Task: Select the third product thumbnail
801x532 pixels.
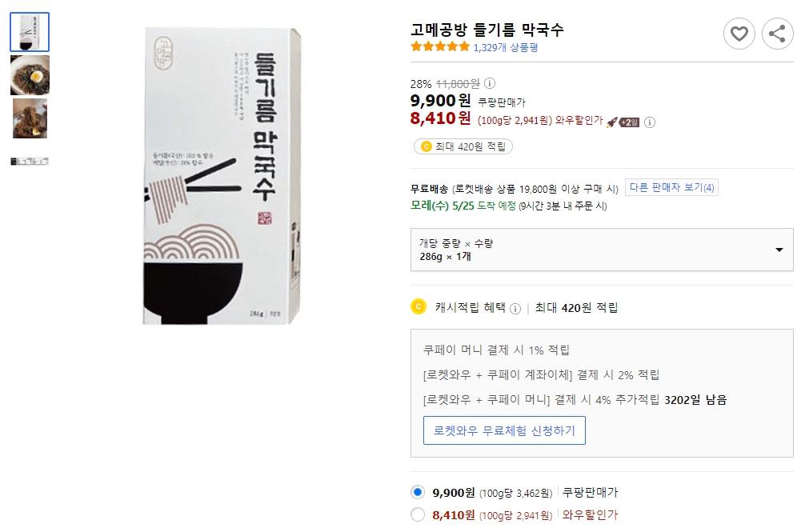Action: point(30,118)
